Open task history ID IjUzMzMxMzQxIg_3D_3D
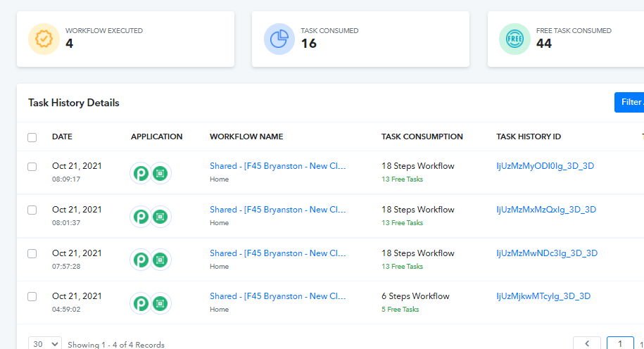 coord(546,210)
